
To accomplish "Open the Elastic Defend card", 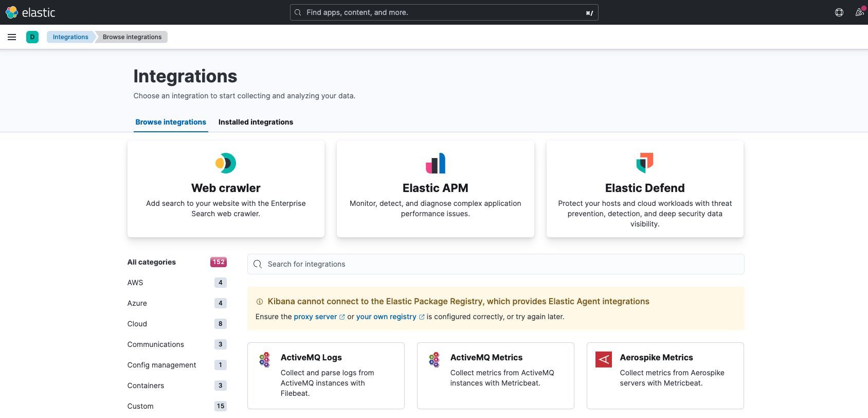I will tap(645, 189).
